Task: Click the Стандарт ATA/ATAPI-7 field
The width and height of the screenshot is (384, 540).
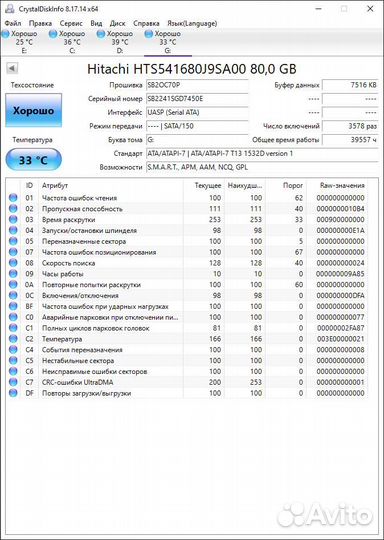Action: 262,153
